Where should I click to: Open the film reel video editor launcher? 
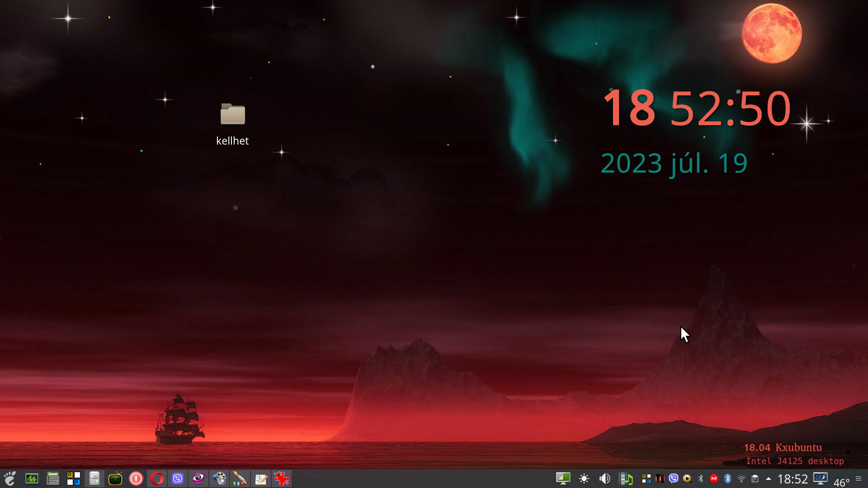pos(219,479)
